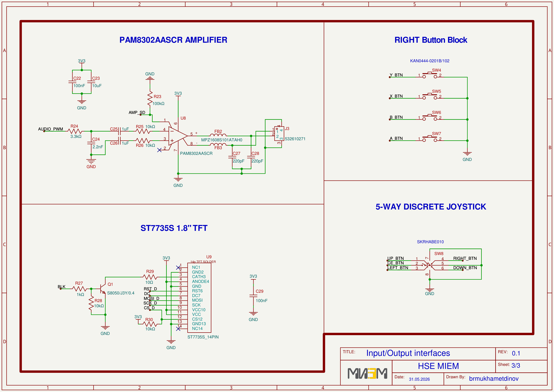Select the C23 10uF capacitor symbol
Viewport: 554px width, 392px height.
(x=91, y=82)
